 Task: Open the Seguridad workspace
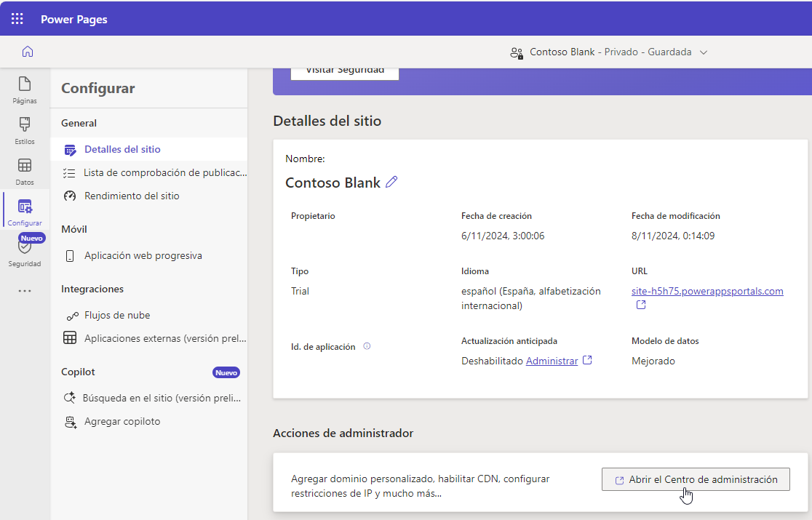point(24,254)
